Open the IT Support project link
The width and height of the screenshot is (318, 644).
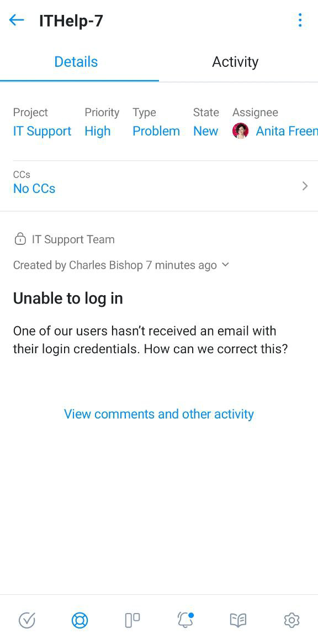pyautogui.click(x=42, y=131)
